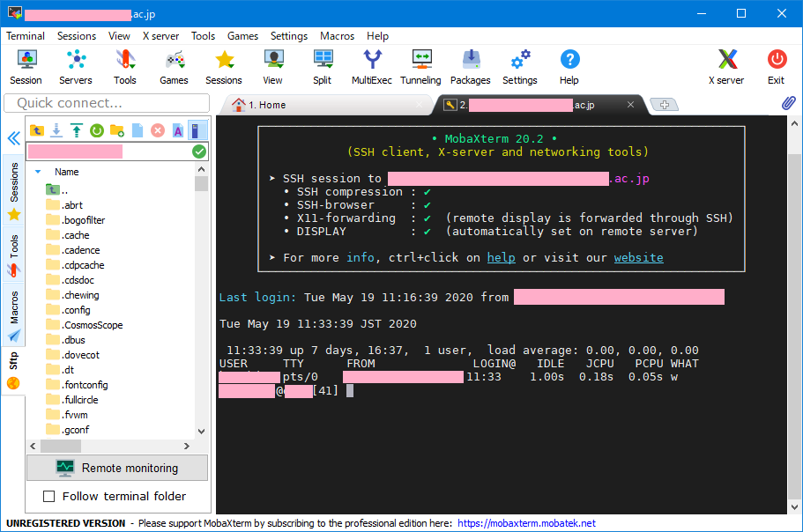Open the Games toolbar icon
Screen dimensions: 803x532
coord(175,67)
